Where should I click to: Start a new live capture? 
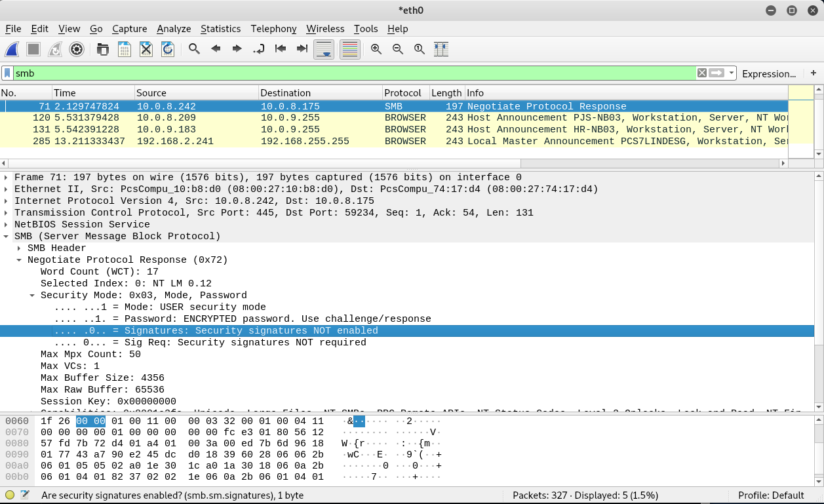(12, 49)
